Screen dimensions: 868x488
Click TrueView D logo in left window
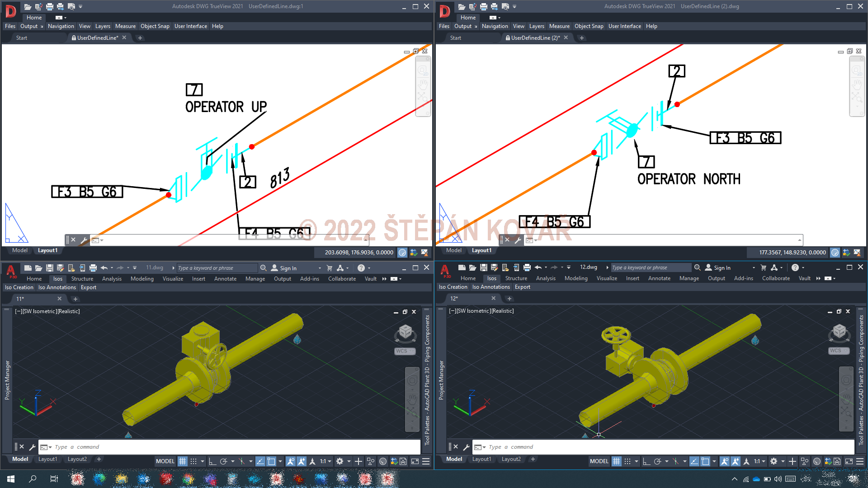point(11,10)
